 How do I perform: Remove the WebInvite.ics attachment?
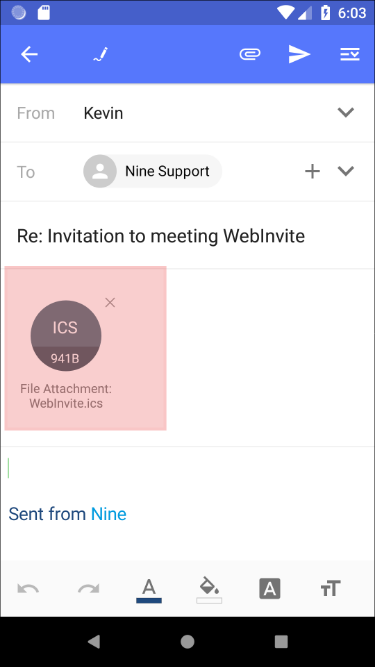click(110, 302)
